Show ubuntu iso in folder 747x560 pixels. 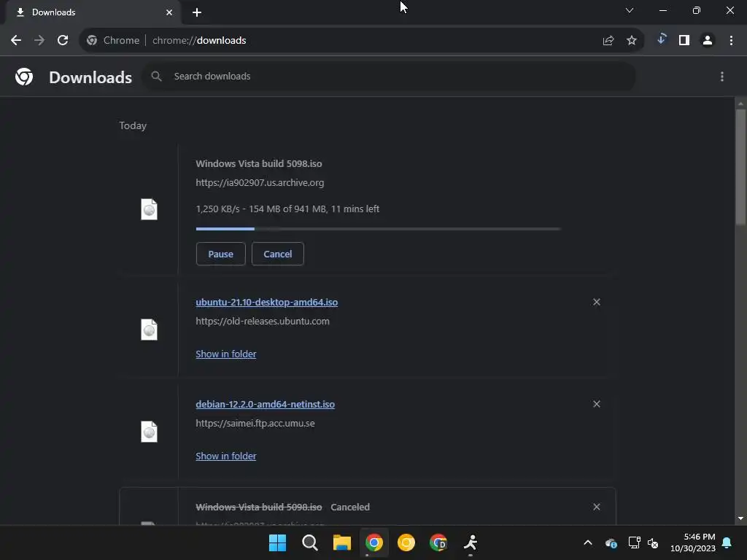point(226,354)
